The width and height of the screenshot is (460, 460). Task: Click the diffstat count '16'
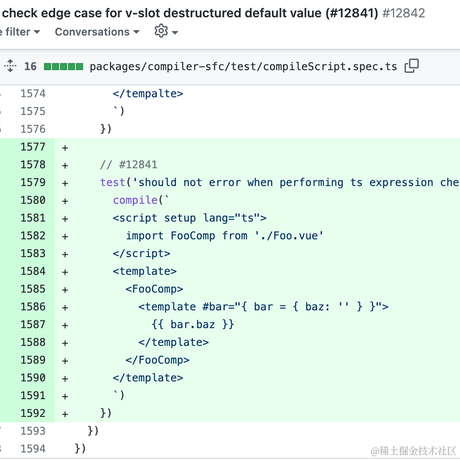point(30,66)
